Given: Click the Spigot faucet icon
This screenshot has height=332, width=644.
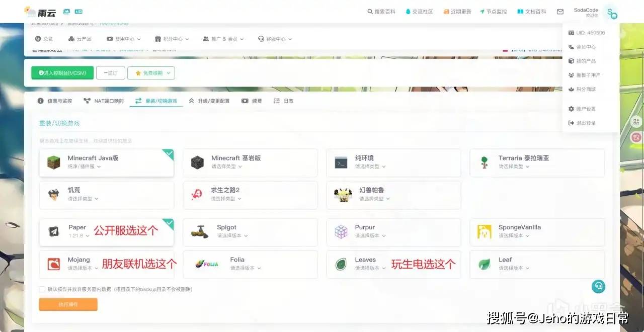Looking at the screenshot, I should (200, 232).
